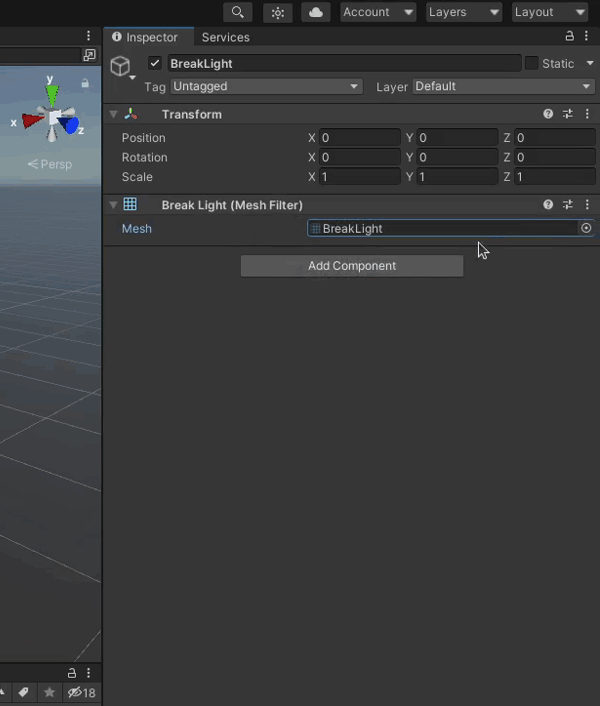Click Rotation Z value field
The height and width of the screenshot is (706, 600).
click(555, 157)
